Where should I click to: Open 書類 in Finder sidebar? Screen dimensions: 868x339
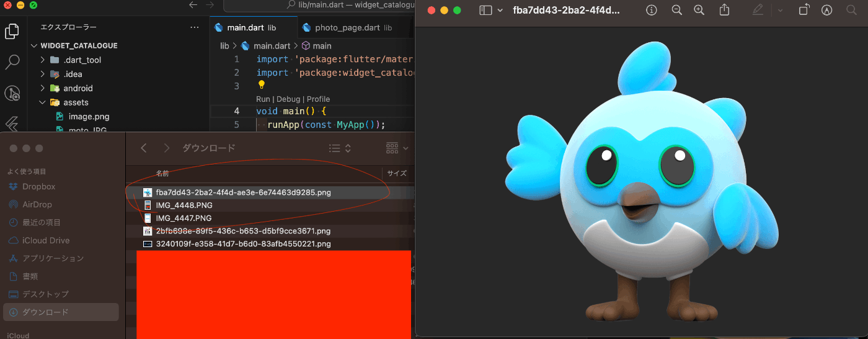point(30,276)
